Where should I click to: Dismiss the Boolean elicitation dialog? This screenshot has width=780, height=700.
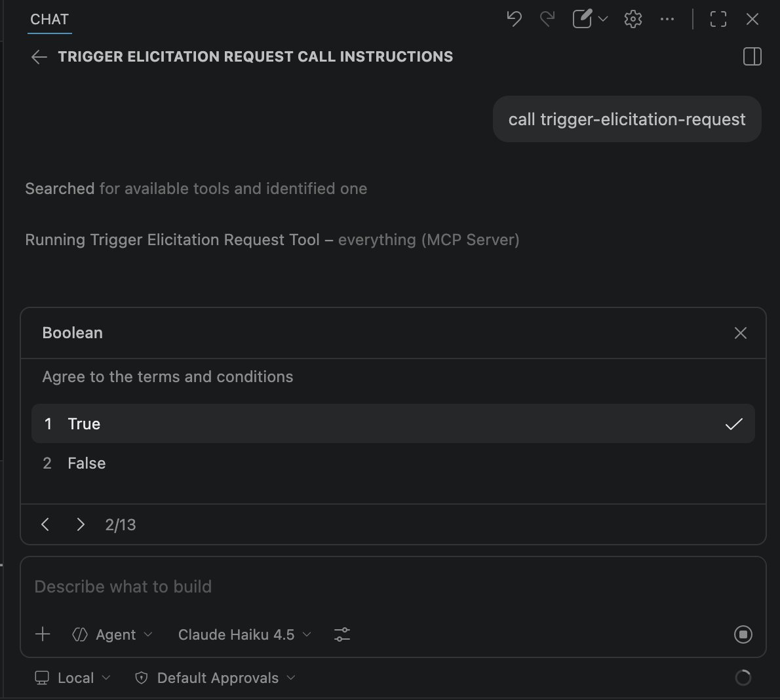740,333
